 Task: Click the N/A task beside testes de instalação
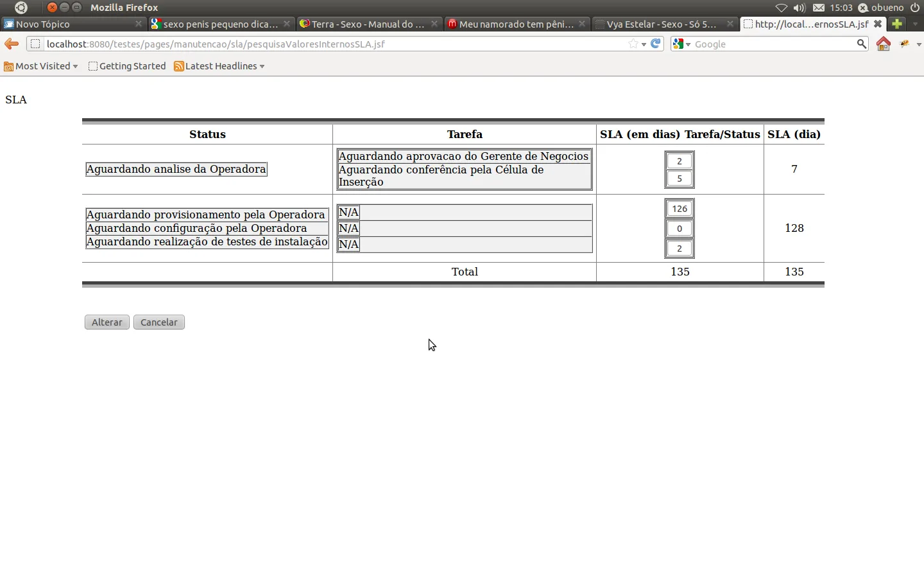[348, 244]
